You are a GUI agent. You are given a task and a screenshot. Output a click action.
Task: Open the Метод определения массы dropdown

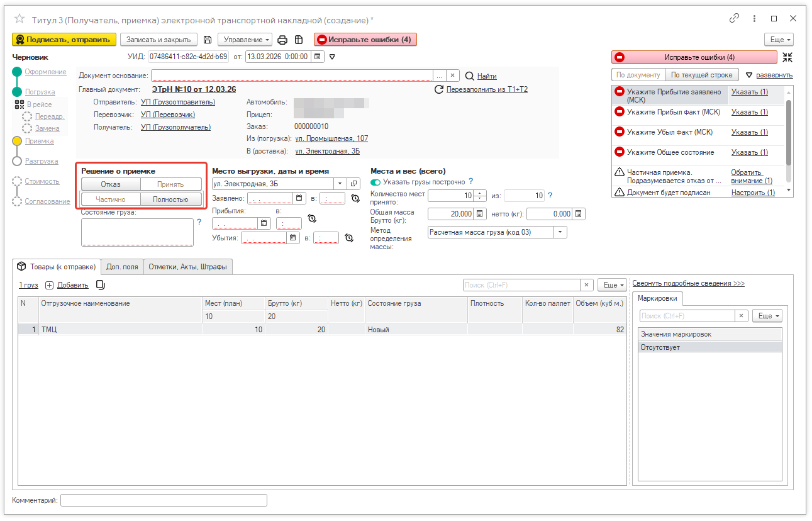(560, 232)
